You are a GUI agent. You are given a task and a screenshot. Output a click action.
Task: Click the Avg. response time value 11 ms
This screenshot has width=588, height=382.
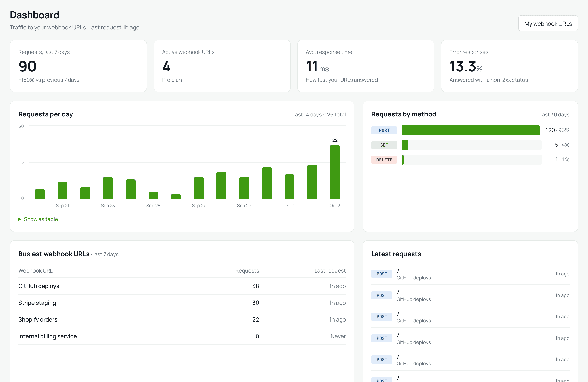tap(317, 66)
